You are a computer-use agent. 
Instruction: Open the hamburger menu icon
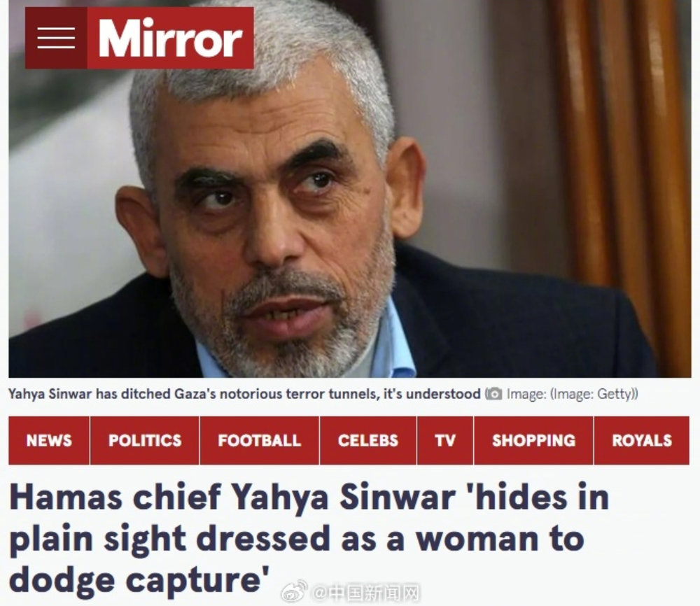(x=56, y=38)
